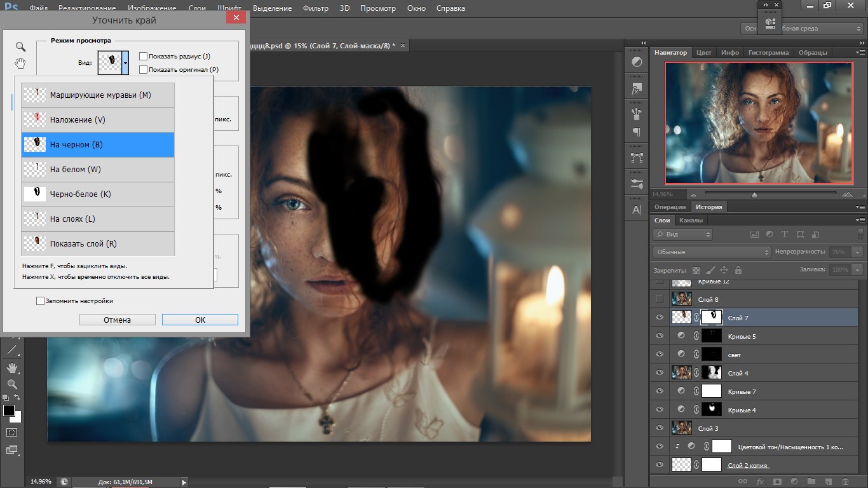
Task: Lock layer position with move-cross icon
Action: [724, 270]
